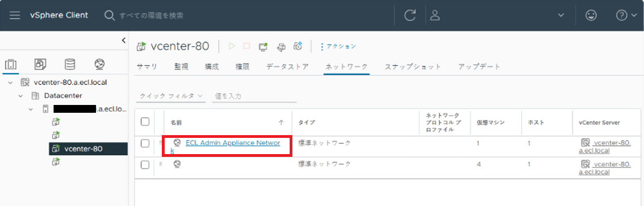This screenshot has height=206, width=644.
Task: Open the 監視 tab
Action: click(x=181, y=66)
